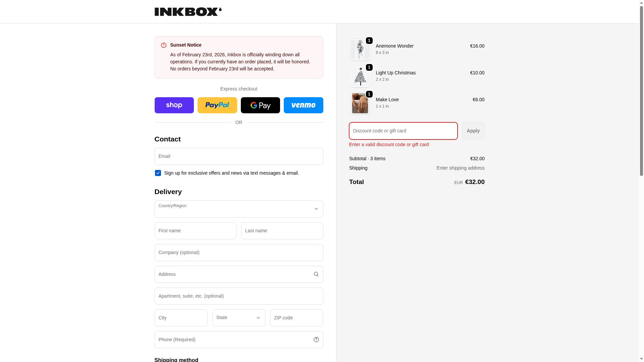Expand the State dropdown
This screenshot has width=644, height=362.
[x=238, y=318]
